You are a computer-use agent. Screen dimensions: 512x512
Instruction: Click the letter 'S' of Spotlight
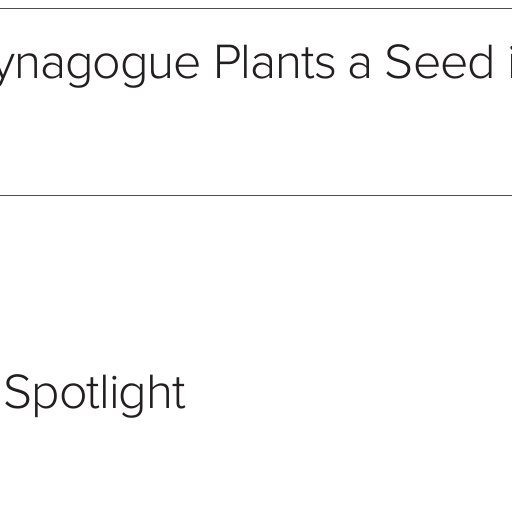coord(18,392)
